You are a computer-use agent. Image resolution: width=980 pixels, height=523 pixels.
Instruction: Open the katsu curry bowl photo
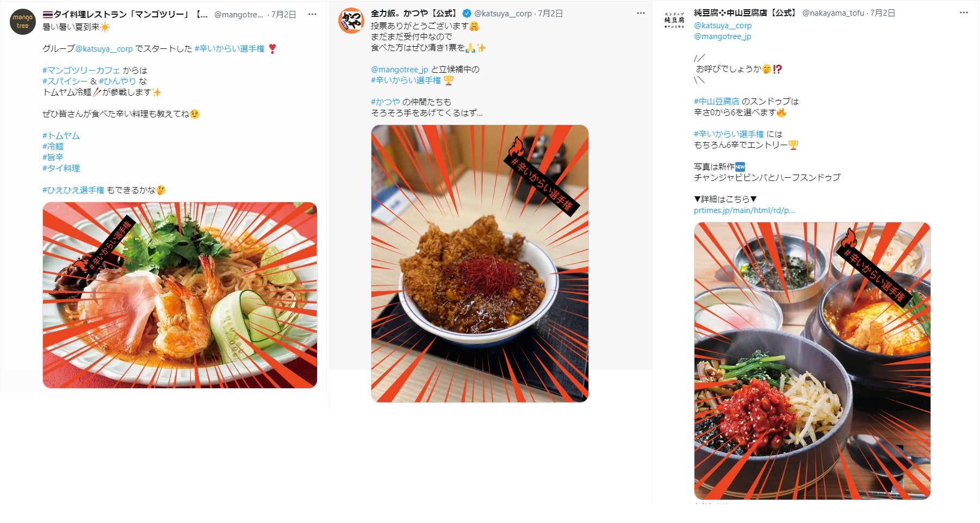(x=480, y=264)
